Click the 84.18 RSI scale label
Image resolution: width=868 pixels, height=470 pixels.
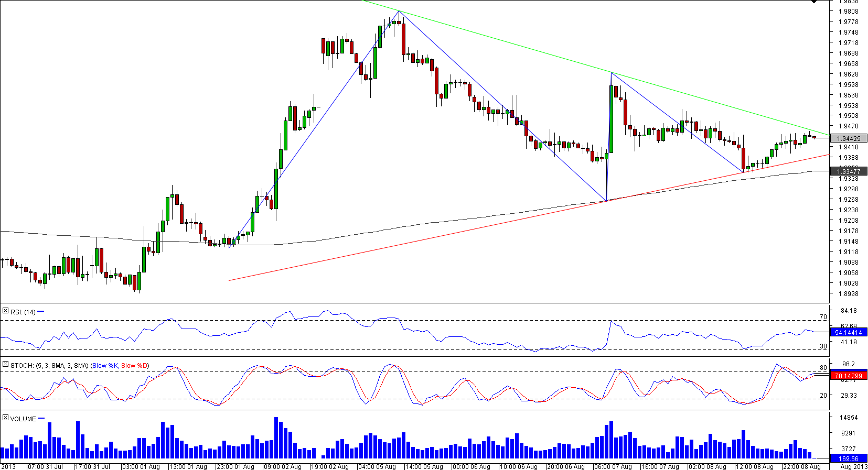click(849, 311)
